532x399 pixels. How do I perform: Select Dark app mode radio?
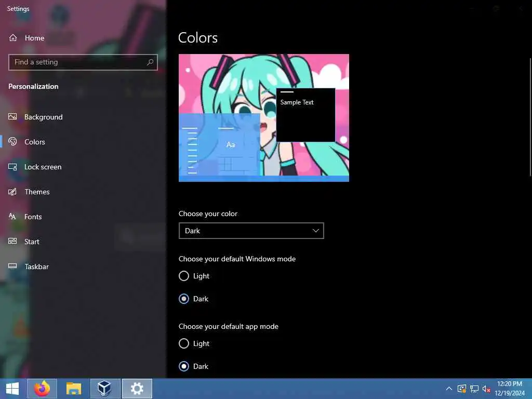[184, 366]
